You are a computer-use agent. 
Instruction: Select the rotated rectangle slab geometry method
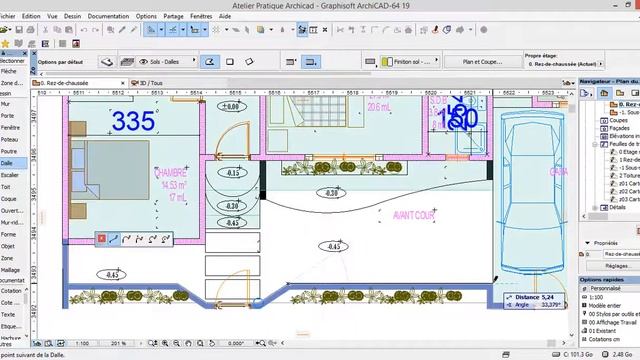(249, 62)
